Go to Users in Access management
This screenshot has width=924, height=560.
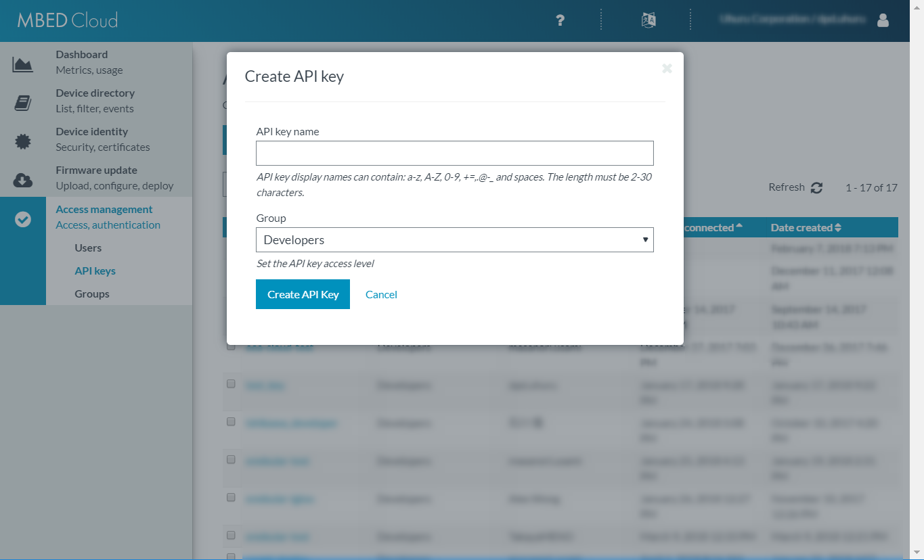pyautogui.click(x=88, y=248)
